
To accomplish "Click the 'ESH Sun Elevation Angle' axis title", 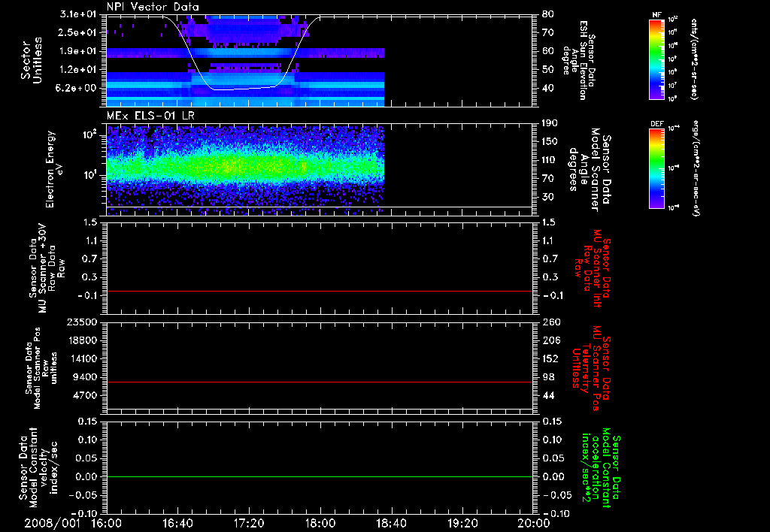I will [578, 60].
